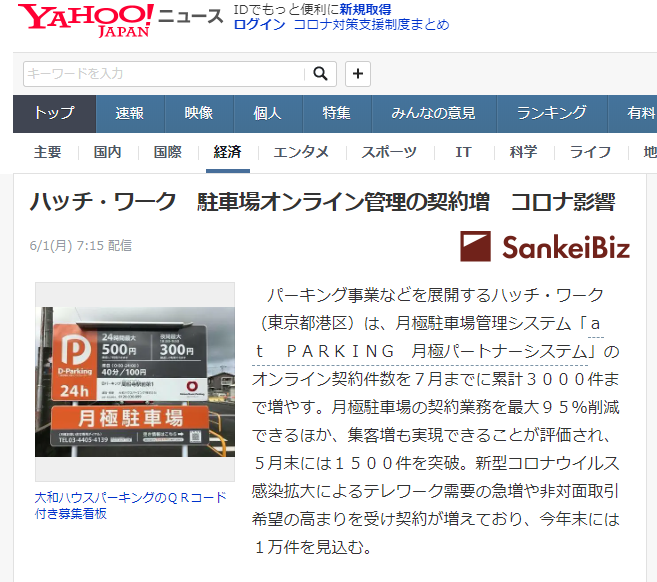Screen dimensions: 657x582
Task: Select the トップ navigation tab
Action: point(54,113)
